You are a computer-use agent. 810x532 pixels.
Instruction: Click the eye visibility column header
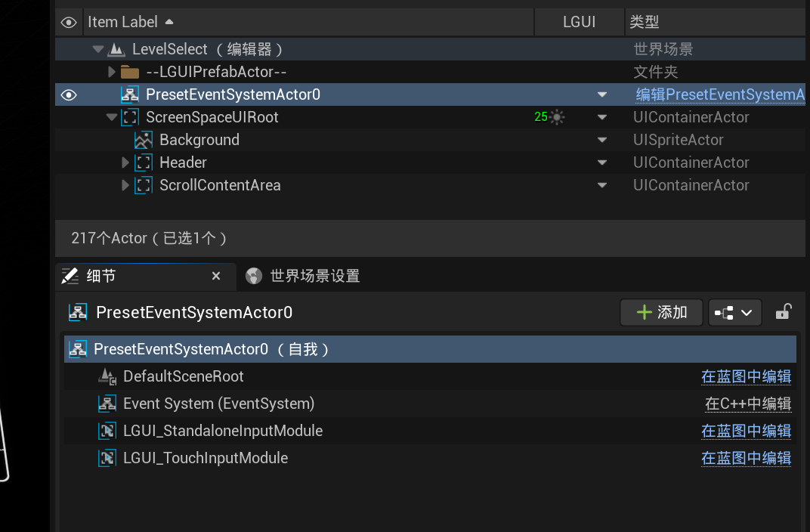[x=69, y=23]
